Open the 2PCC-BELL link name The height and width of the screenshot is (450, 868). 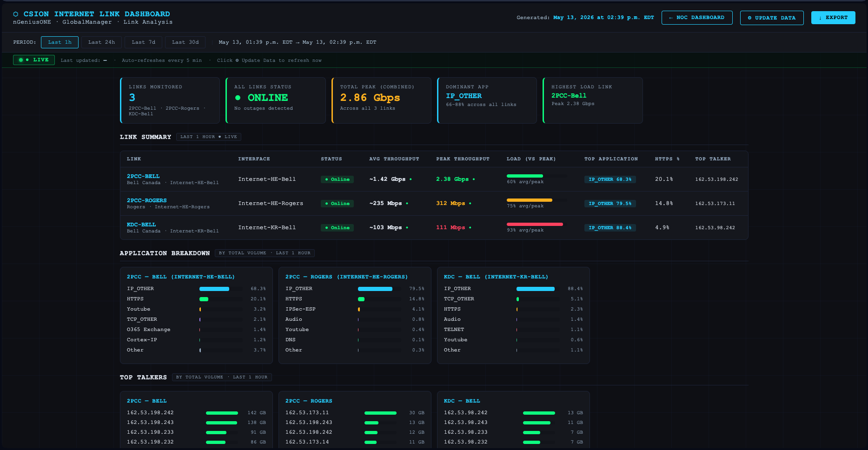(x=143, y=176)
